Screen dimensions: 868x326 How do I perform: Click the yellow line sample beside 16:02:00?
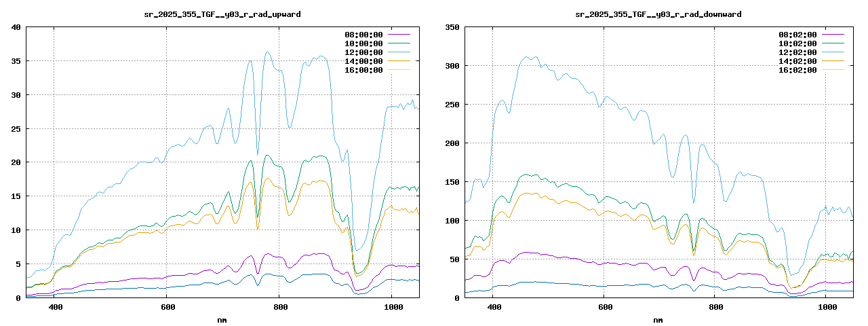tap(833, 70)
